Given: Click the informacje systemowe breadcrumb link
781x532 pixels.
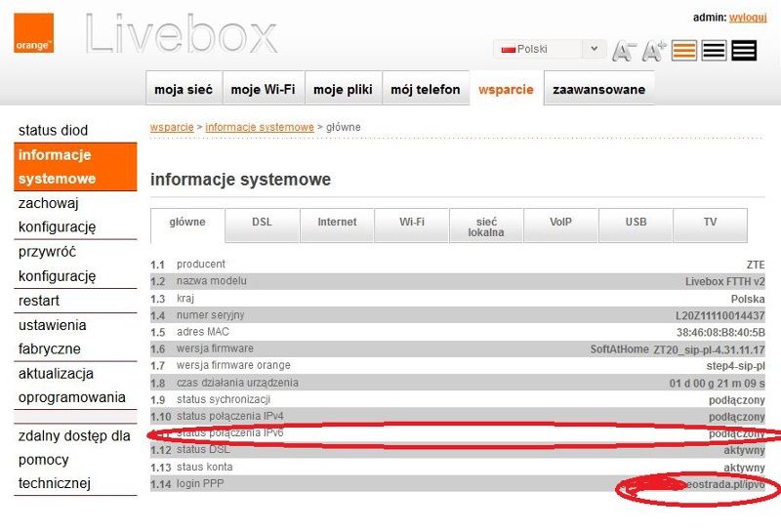Looking at the screenshot, I should tap(260, 127).
